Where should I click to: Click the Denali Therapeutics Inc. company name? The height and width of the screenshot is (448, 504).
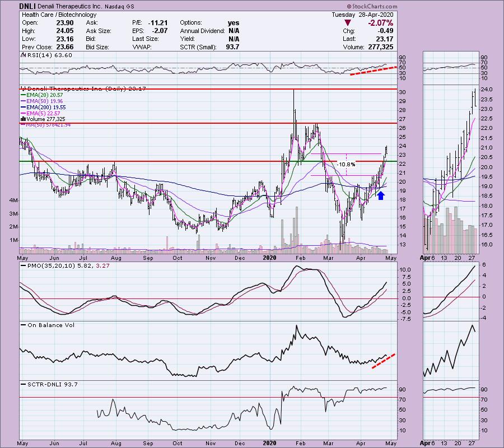pos(70,6)
